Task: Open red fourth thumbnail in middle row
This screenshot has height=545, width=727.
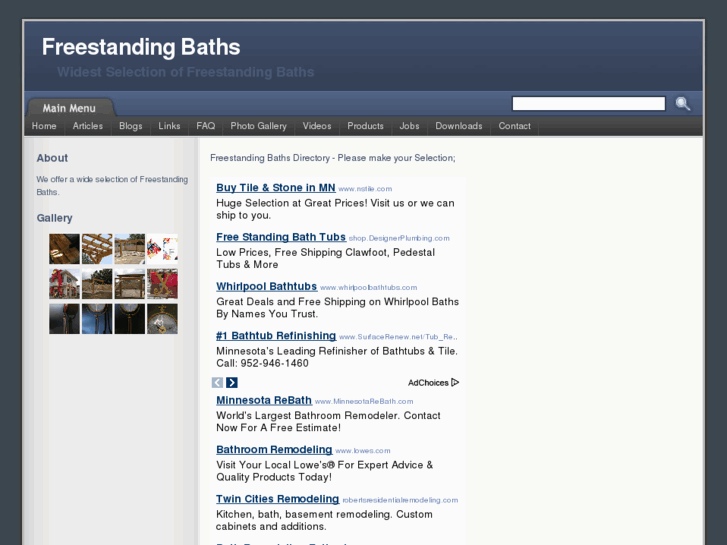Action: [162, 284]
